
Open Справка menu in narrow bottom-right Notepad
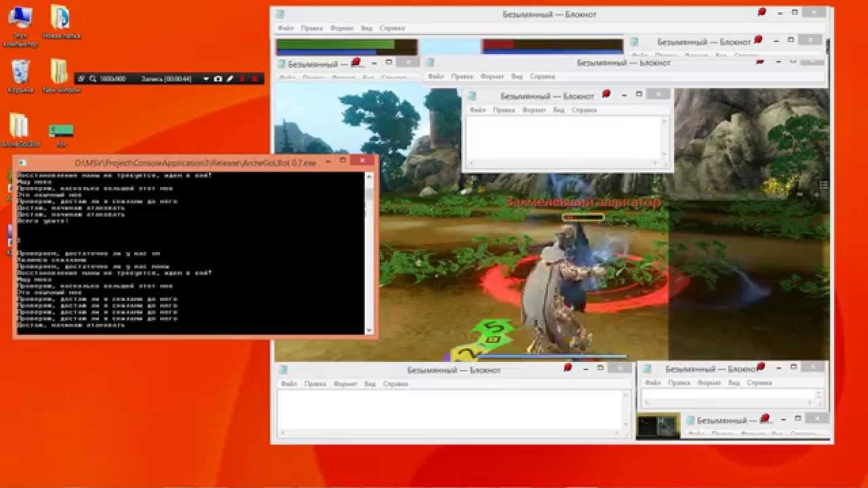(x=759, y=383)
